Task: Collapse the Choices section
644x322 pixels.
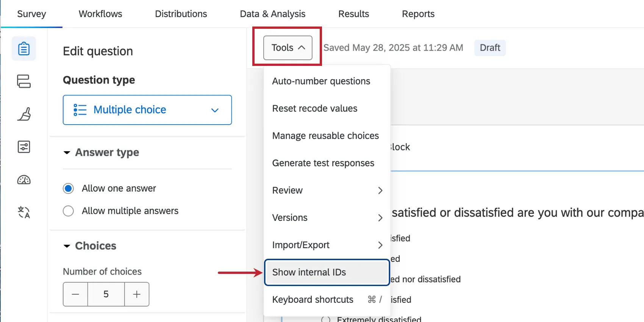Action: [x=67, y=246]
